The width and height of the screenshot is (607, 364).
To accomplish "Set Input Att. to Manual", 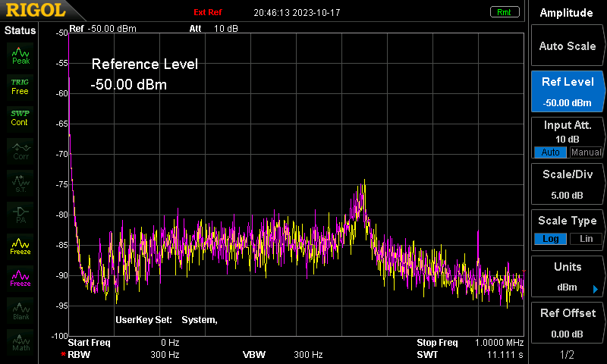I will tap(586, 152).
